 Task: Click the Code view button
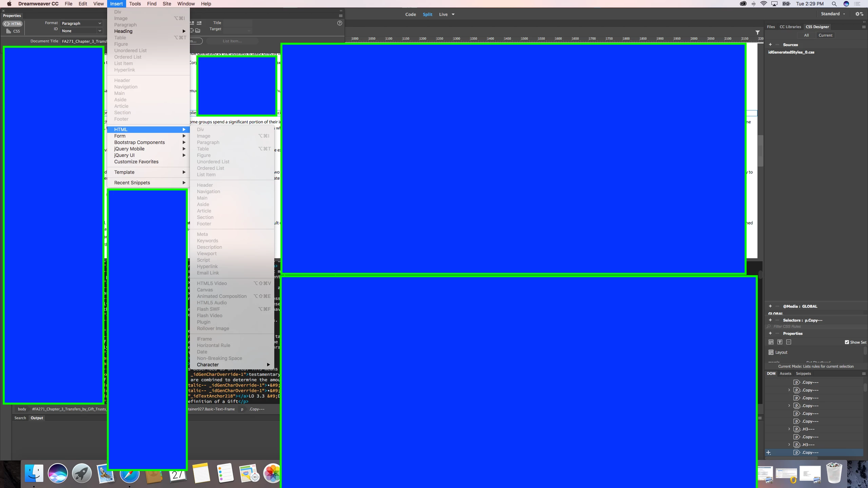pos(410,14)
